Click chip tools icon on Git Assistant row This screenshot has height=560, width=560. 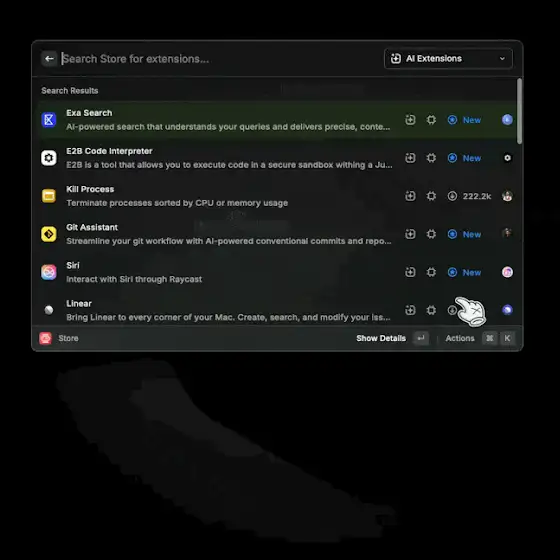click(x=431, y=234)
